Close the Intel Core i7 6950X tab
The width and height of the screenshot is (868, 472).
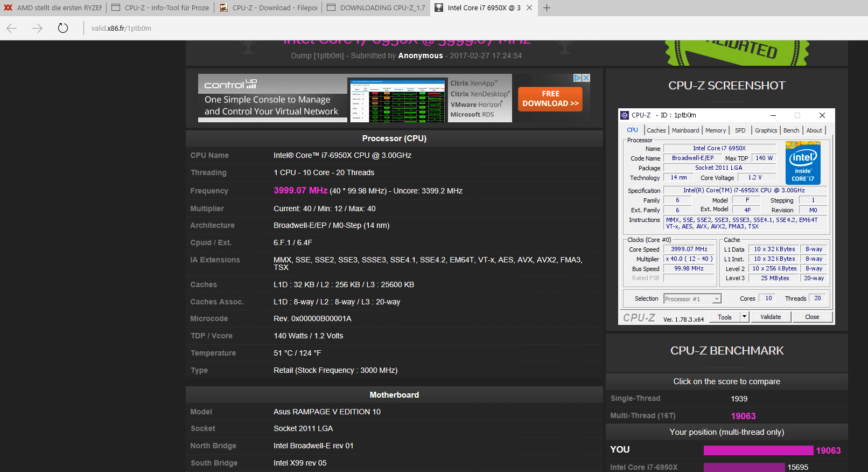pyautogui.click(x=529, y=8)
